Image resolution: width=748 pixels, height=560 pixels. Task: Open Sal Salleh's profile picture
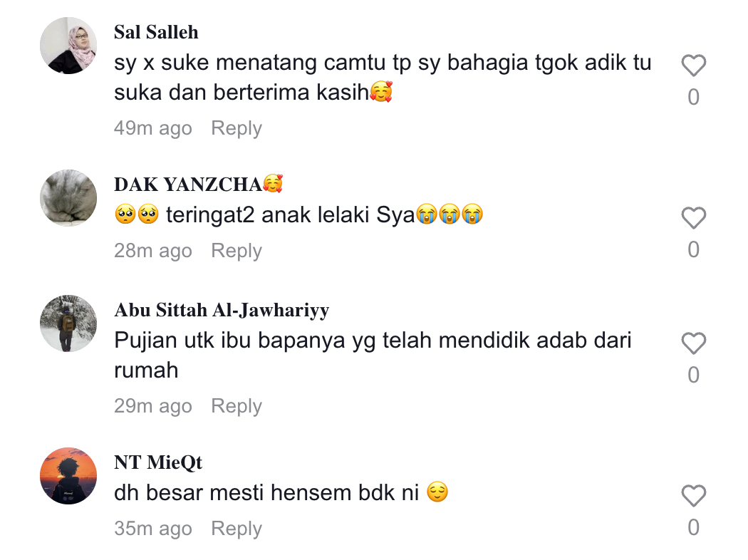click(68, 46)
